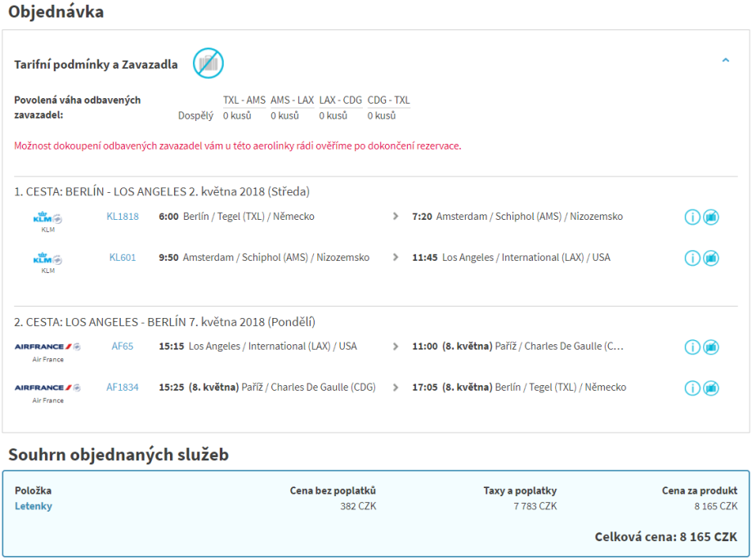View info icon for flight AF1834

pos(692,388)
